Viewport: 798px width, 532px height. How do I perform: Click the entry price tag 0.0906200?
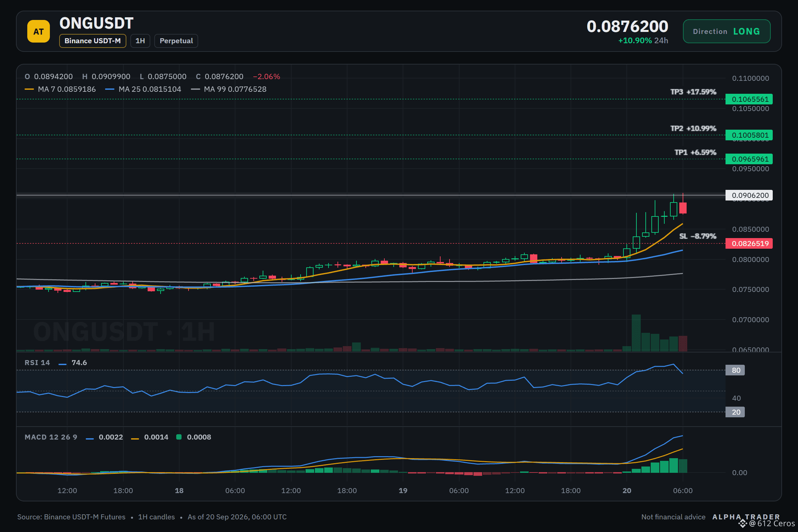click(749, 195)
